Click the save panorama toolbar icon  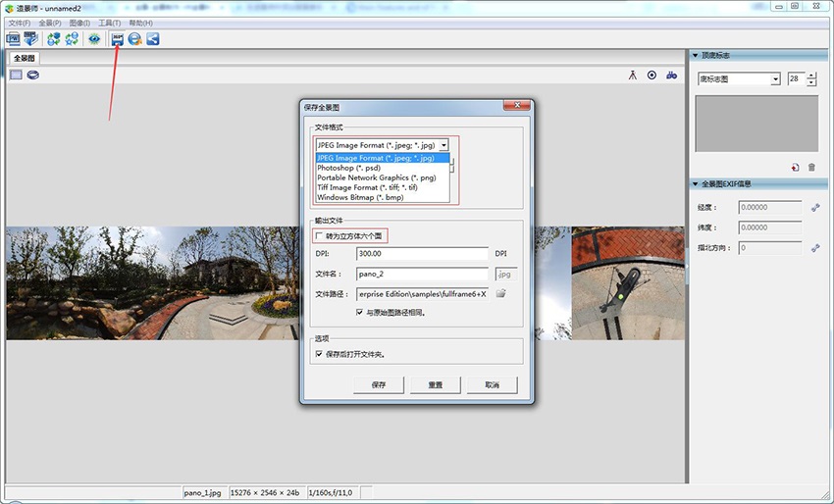118,39
